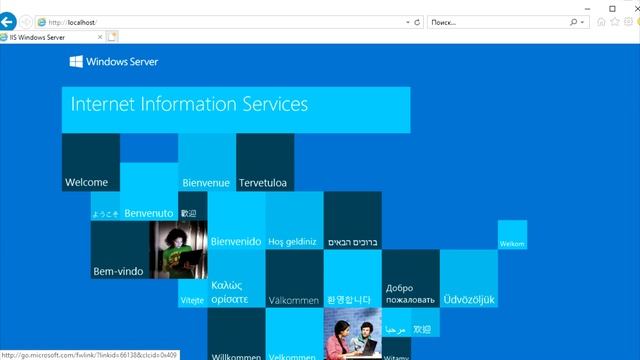Open the Home icon in the toolbar

pos(601,22)
